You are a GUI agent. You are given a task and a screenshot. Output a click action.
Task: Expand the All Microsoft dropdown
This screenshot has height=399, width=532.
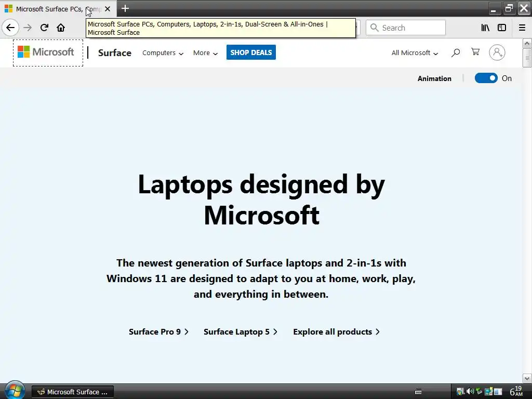415,53
